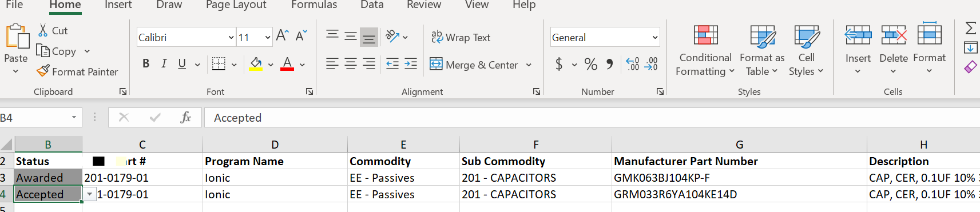This screenshot has width=980, height=212.
Task: Apply middle align to cell
Action: click(x=351, y=36)
